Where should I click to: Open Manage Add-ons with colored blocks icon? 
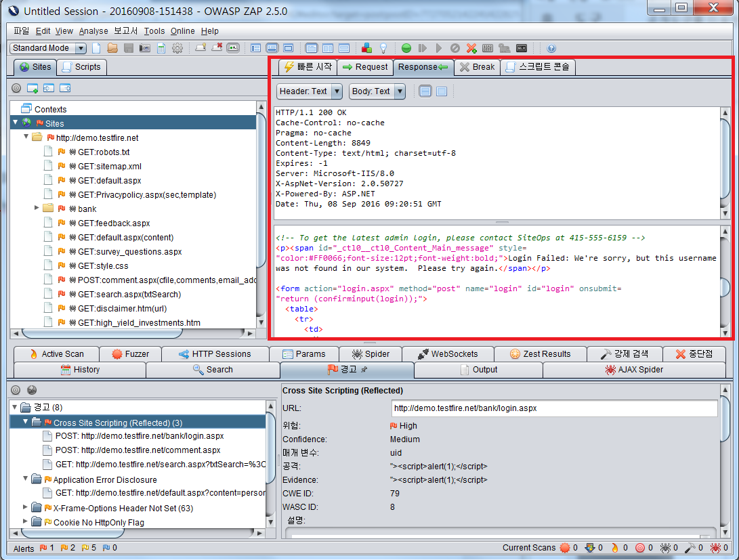pos(367,48)
